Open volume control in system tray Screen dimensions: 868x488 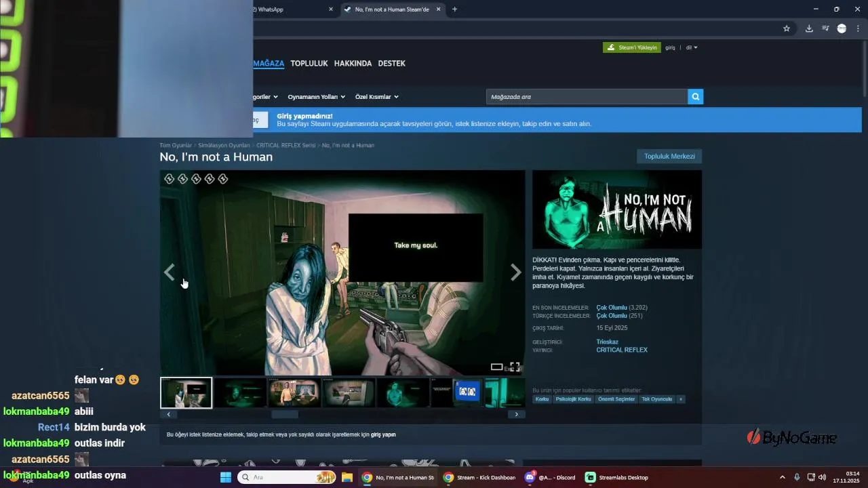(822, 477)
